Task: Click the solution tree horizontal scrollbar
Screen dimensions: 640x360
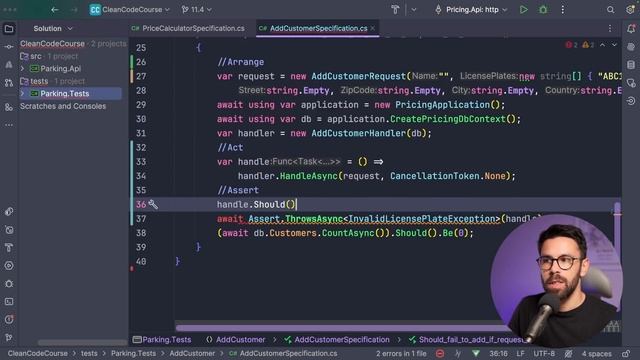Action: point(82,342)
